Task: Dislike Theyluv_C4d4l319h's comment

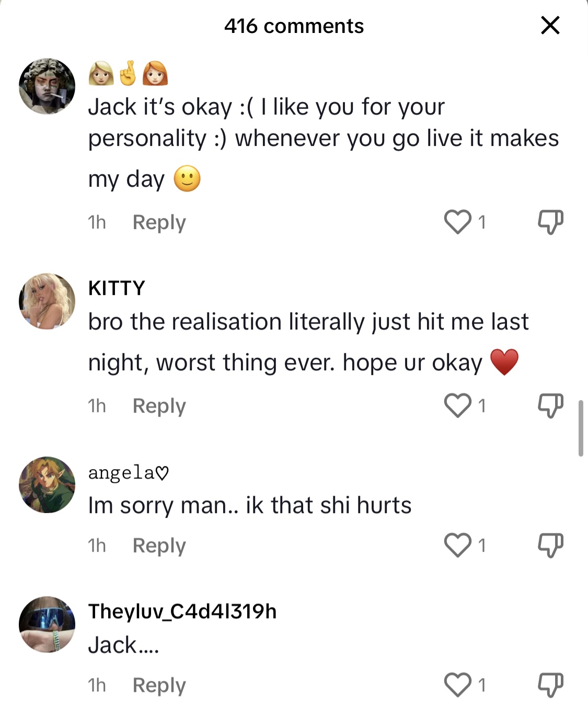Action: point(550,685)
